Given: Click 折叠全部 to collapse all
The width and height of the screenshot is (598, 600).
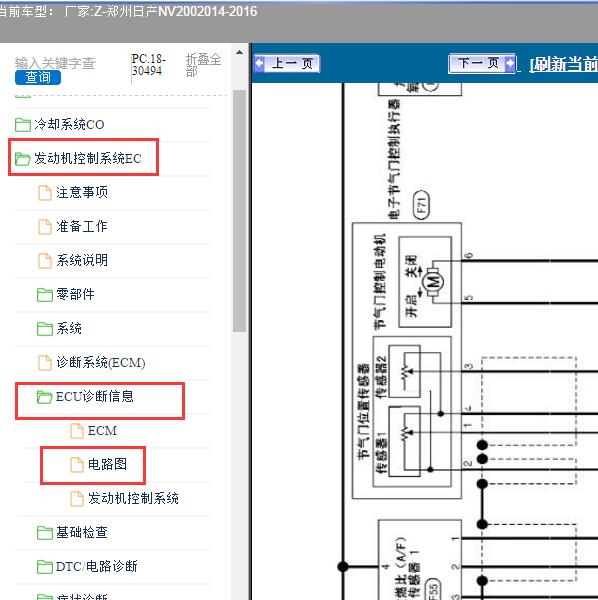Looking at the screenshot, I should [203, 65].
